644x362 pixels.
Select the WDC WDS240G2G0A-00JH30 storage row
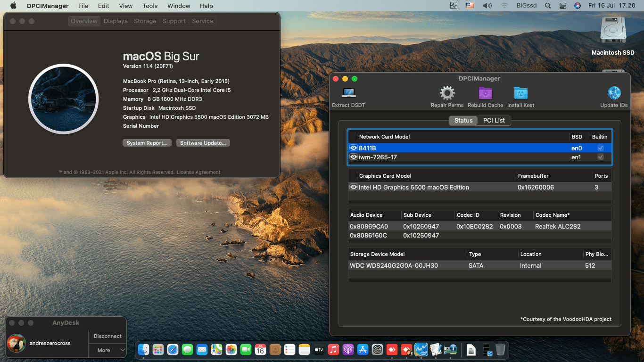point(480,265)
